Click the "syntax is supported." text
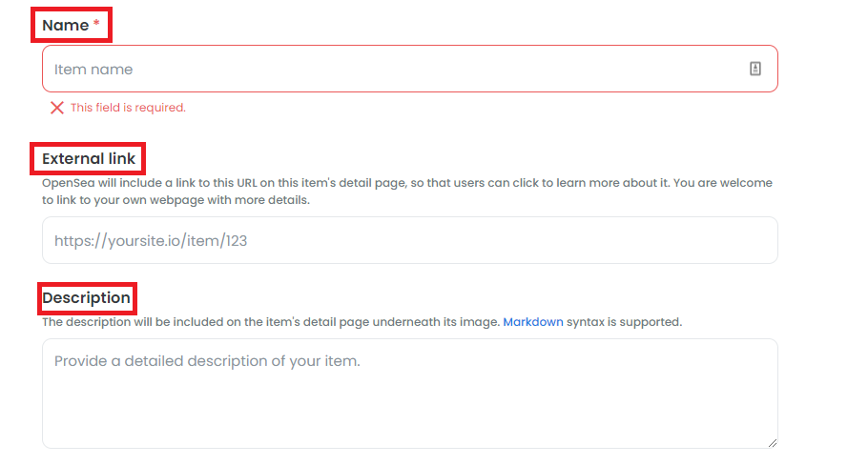This screenshot has height=465, width=868. coord(625,322)
